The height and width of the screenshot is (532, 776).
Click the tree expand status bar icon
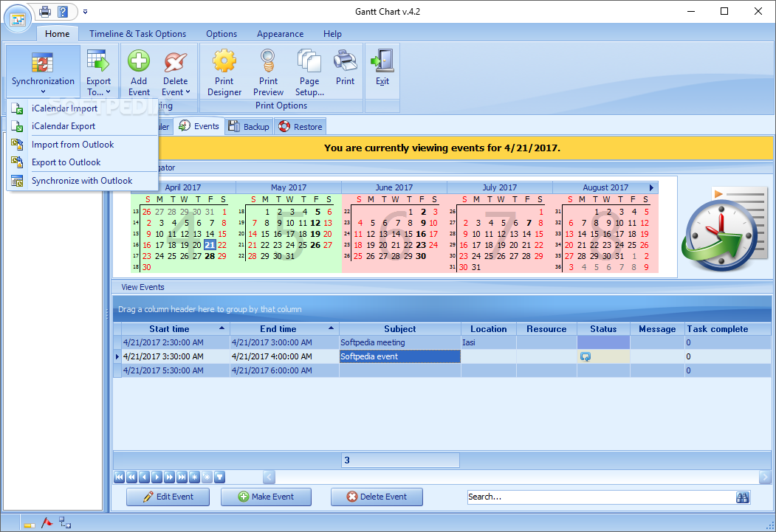click(x=65, y=522)
